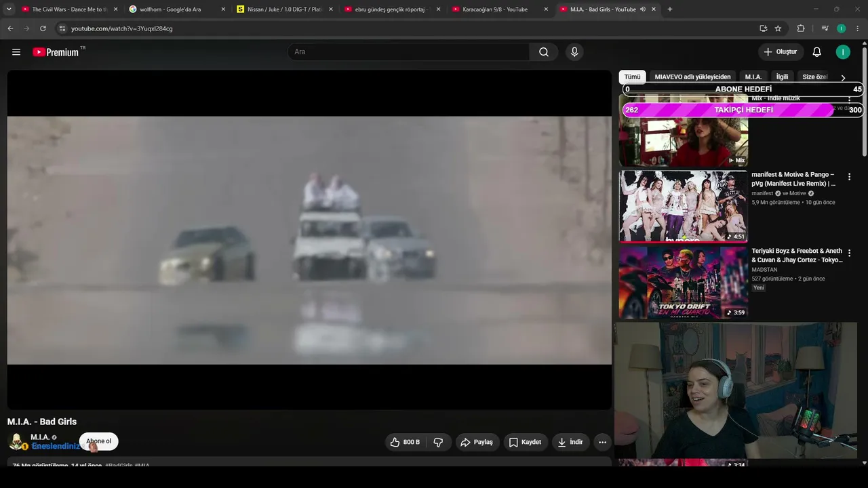Subscribe with the Abone ol button
This screenshot has height=488, width=868.
pyautogui.click(x=99, y=441)
